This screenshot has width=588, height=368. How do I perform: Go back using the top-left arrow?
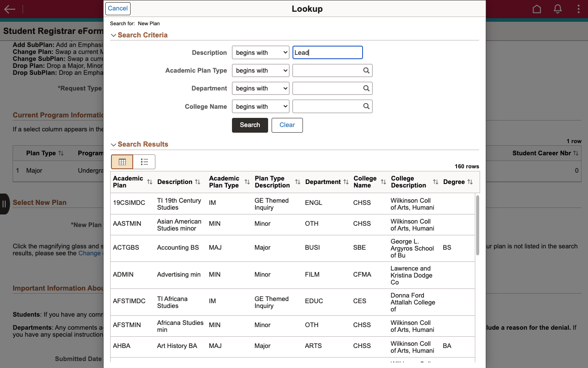[x=10, y=9]
